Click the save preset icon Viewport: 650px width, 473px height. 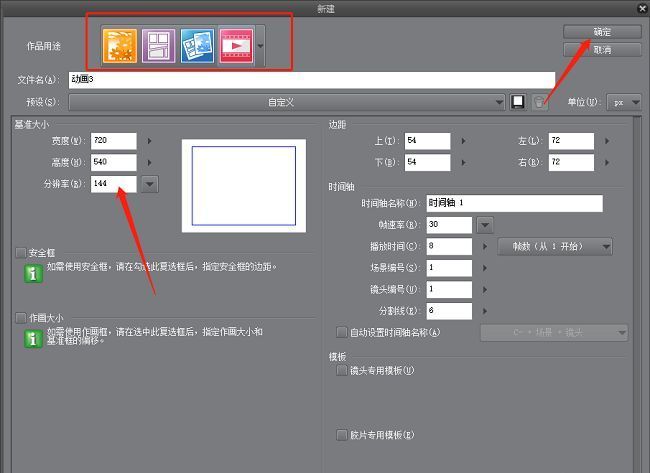[x=518, y=102]
